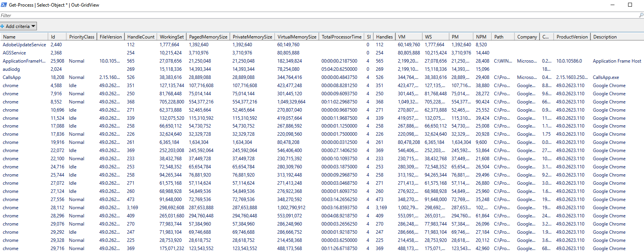Click the PowerShell window title icon

[4, 5]
